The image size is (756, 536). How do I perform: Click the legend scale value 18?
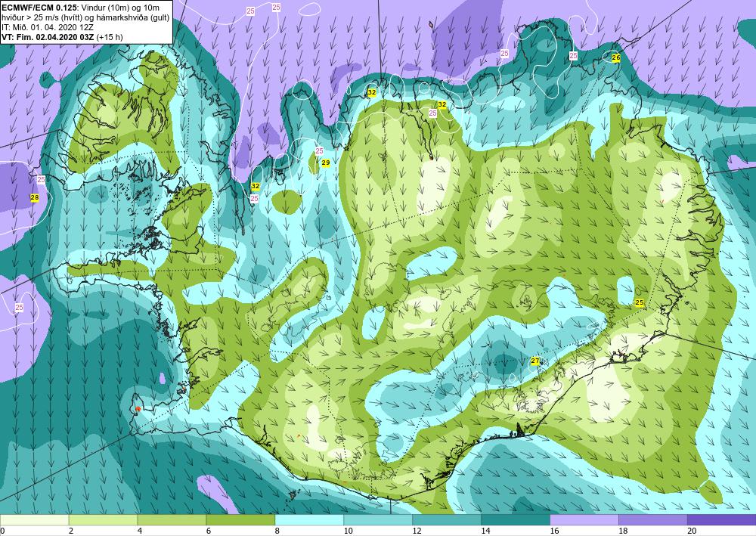pyautogui.click(x=623, y=531)
